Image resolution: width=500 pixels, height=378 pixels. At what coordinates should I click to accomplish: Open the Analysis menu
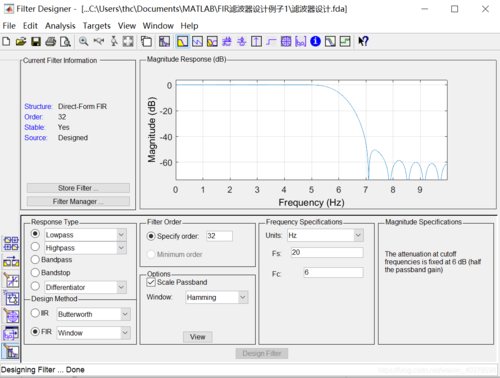coord(60,26)
